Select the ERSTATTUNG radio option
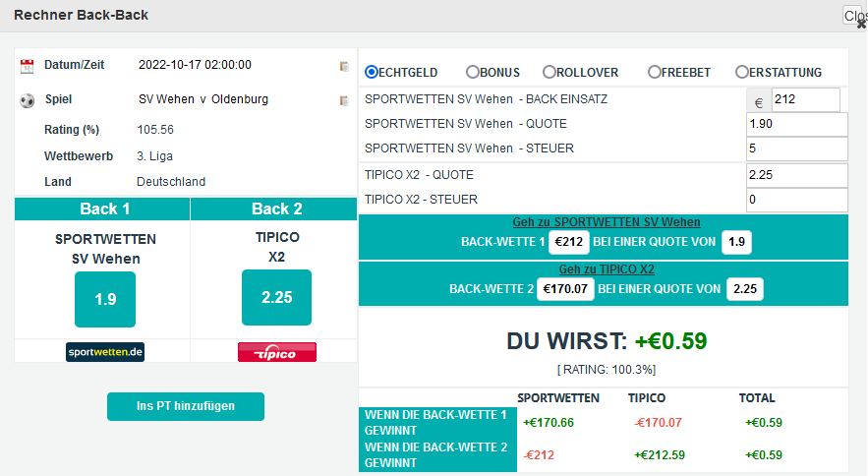This screenshot has width=868, height=476. 742,72
